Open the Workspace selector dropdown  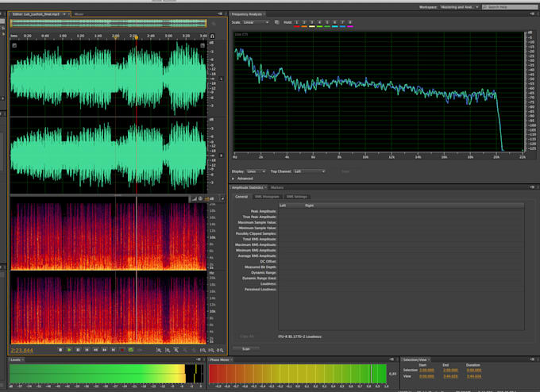click(x=458, y=6)
